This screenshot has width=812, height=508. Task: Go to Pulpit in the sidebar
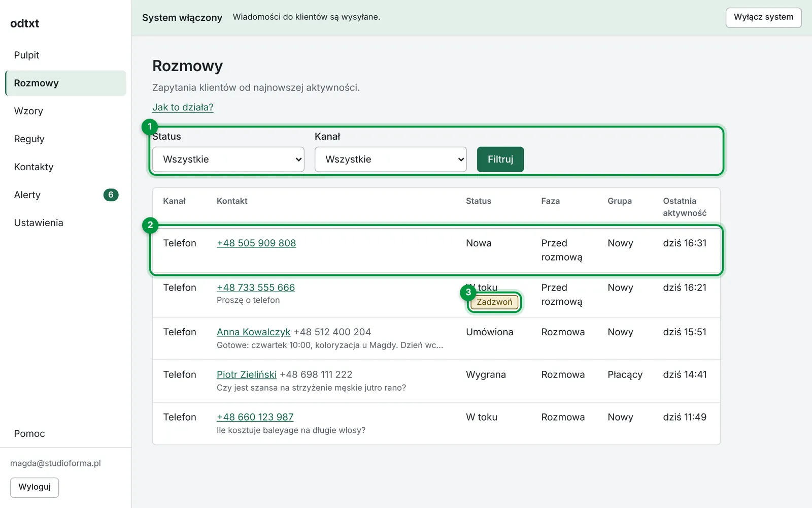point(65,55)
